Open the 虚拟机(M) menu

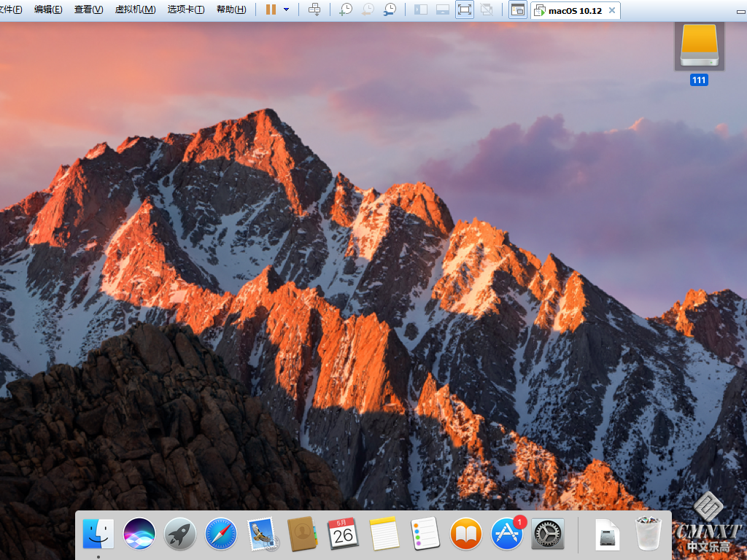click(x=135, y=9)
